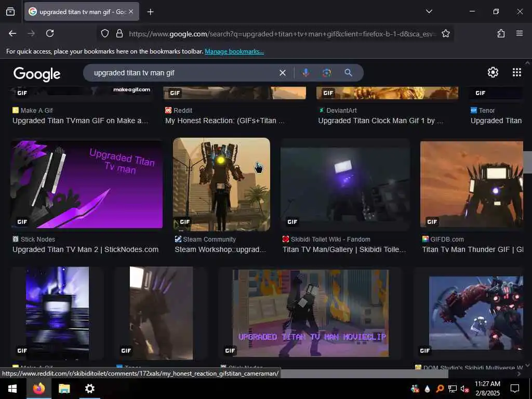Open the Skibidi Toilet Wiki Fandom thumbnail
This screenshot has width=532, height=399.
(345, 184)
